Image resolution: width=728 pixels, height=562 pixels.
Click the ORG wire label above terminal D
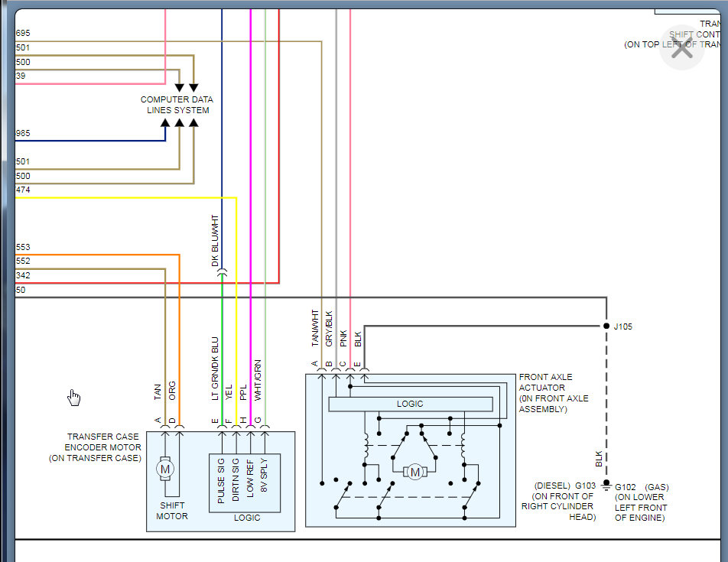172,391
